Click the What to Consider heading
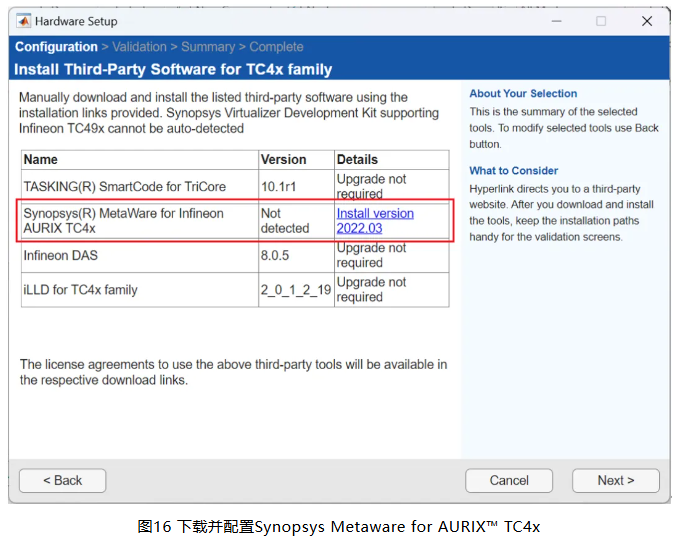Screen dimensions: 680x542 tap(513, 171)
